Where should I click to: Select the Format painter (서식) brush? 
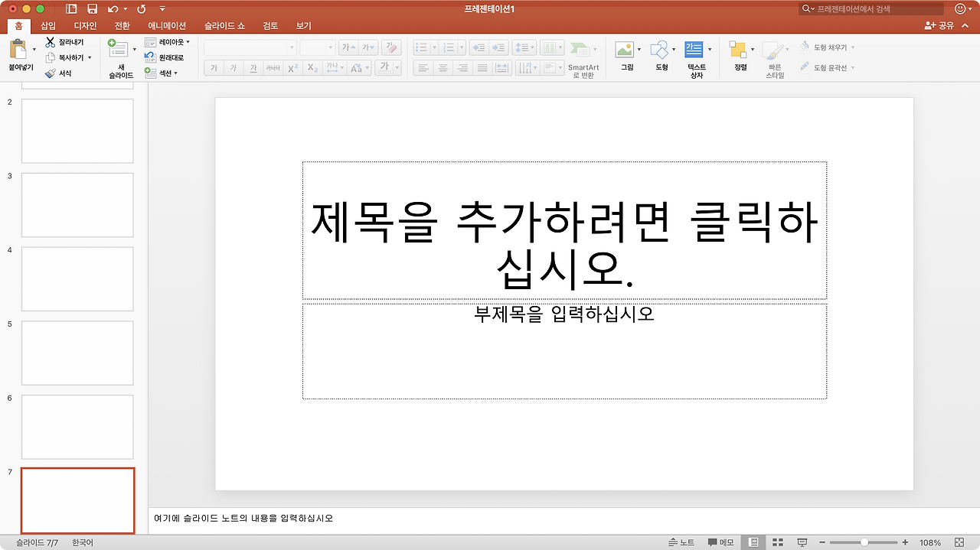coord(51,73)
